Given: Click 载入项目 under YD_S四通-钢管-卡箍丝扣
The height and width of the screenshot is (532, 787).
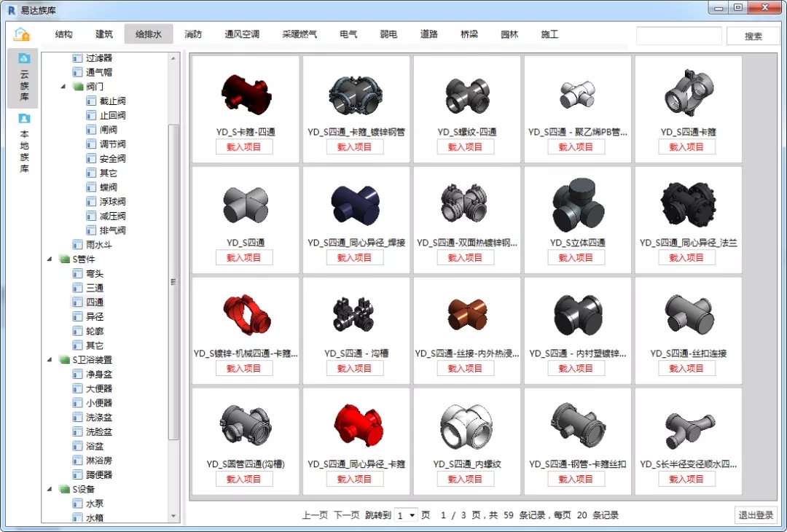Looking at the screenshot, I should 576,479.
